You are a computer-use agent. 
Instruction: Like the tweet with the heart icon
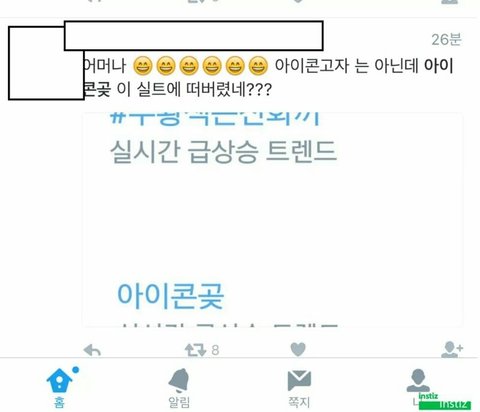click(x=298, y=350)
